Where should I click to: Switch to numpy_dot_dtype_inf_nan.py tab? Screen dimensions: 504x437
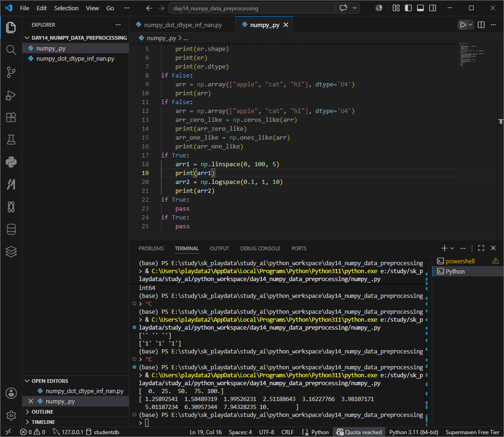point(182,25)
